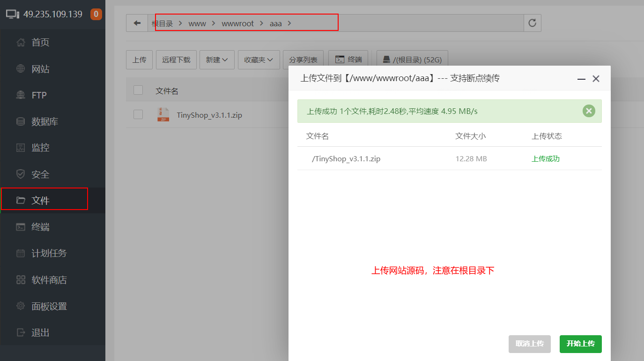This screenshot has height=361, width=644.
Task: Click the grid icon beside 软件商店
Action: pyautogui.click(x=21, y=280)
